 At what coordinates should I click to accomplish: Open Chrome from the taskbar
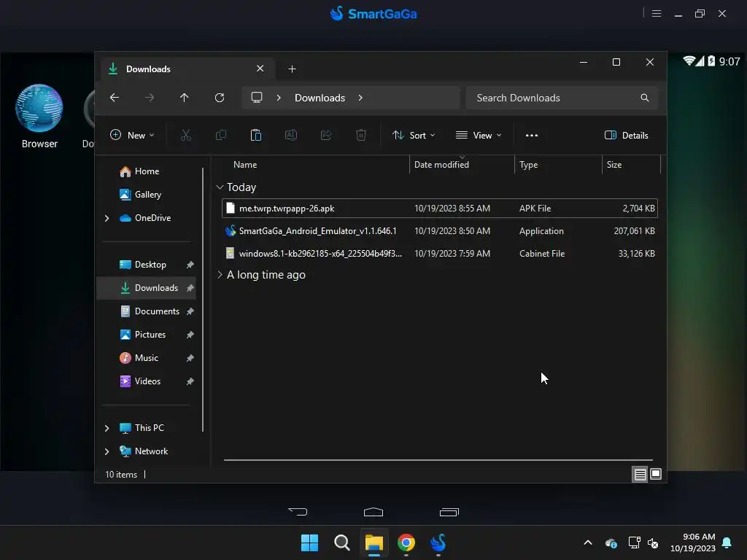point(406,542)
